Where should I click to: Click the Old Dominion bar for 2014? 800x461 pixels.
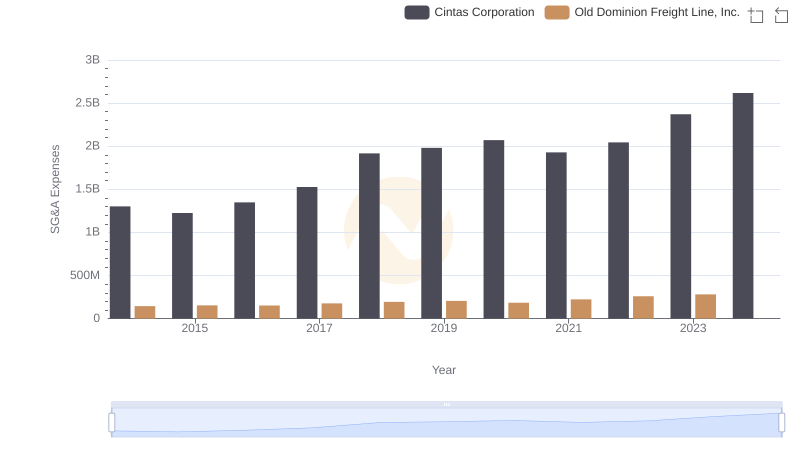145,313
